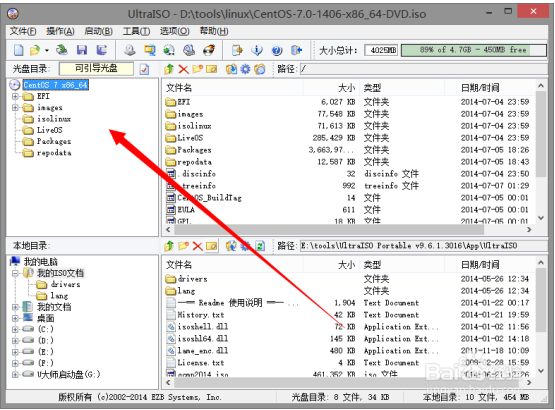Viewport: 555px width, 410px height.
Task: Click the disc path field showing /
Action: click(423, 69)
